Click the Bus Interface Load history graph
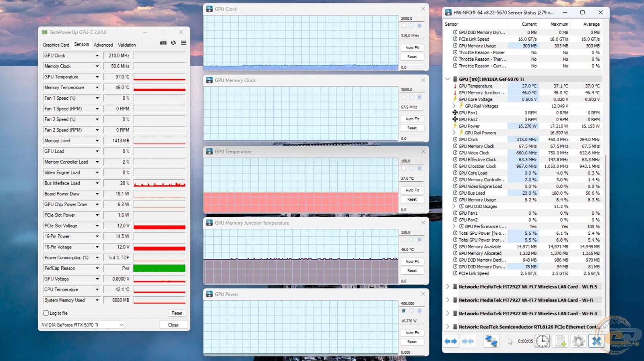644x361 pixels. pos(159,183)
